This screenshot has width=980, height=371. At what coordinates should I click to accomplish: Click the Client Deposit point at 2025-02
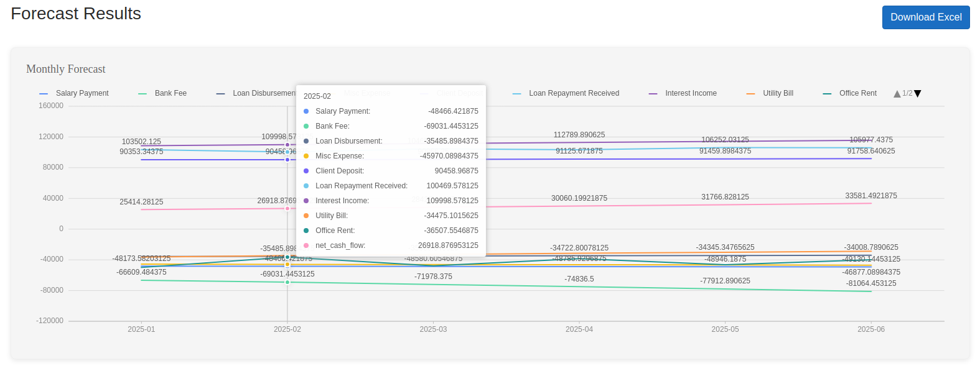click(x=287, y=160)
